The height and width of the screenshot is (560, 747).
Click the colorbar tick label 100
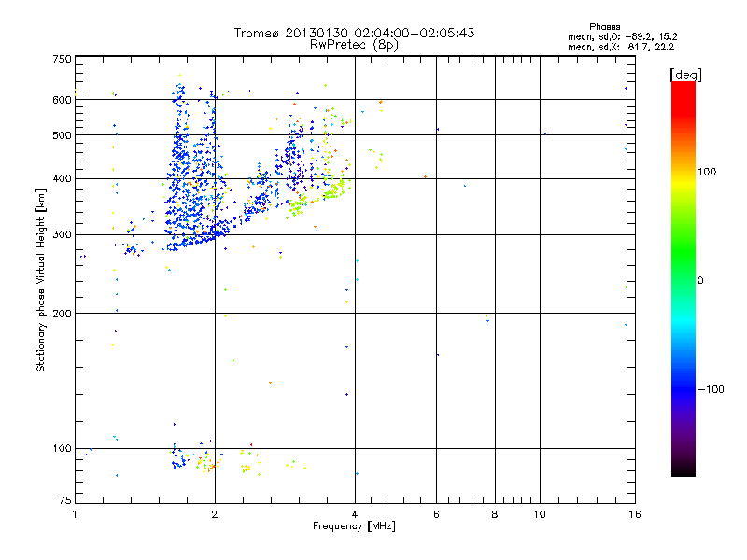click(x=707, y=172)
